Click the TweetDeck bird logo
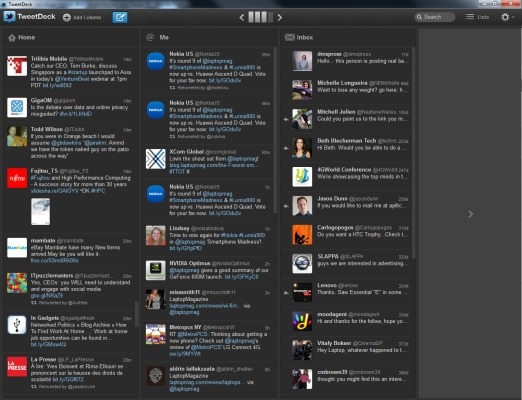522x400 pixels. [10, 17]
